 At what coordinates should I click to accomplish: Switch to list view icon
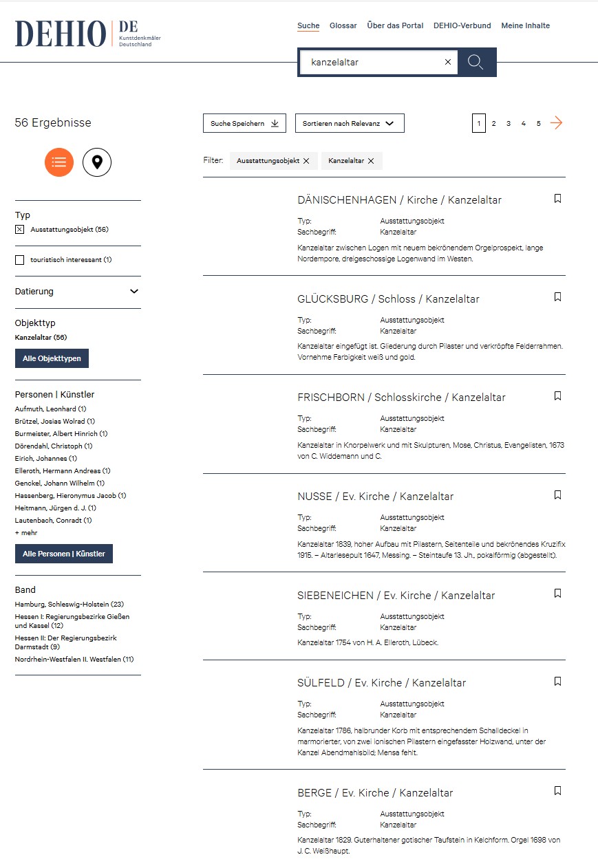(x=59, y=162)
